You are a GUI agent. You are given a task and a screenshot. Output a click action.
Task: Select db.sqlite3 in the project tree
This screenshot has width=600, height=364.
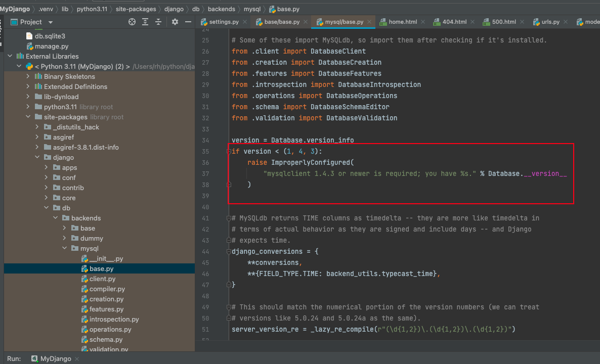(x=50, y=36)
